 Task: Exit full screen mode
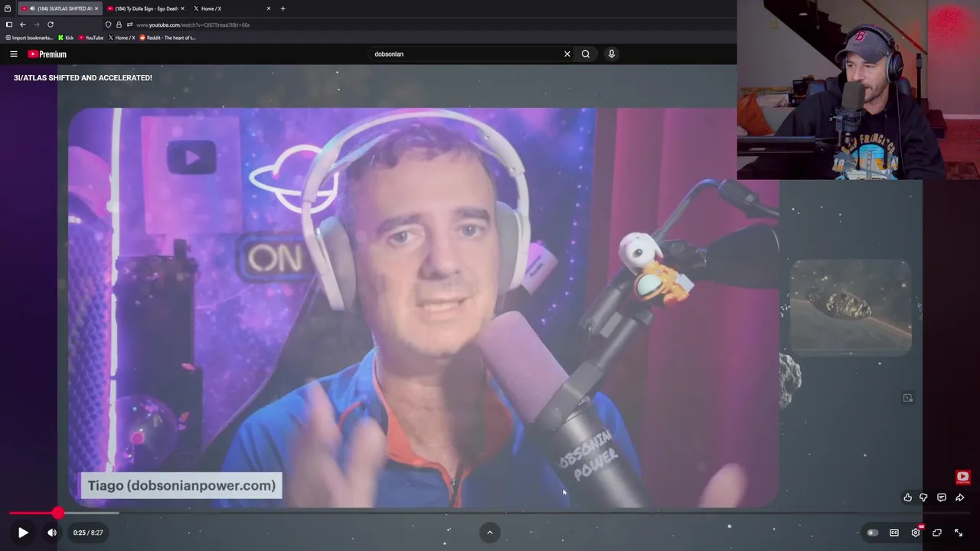[959, 533]
